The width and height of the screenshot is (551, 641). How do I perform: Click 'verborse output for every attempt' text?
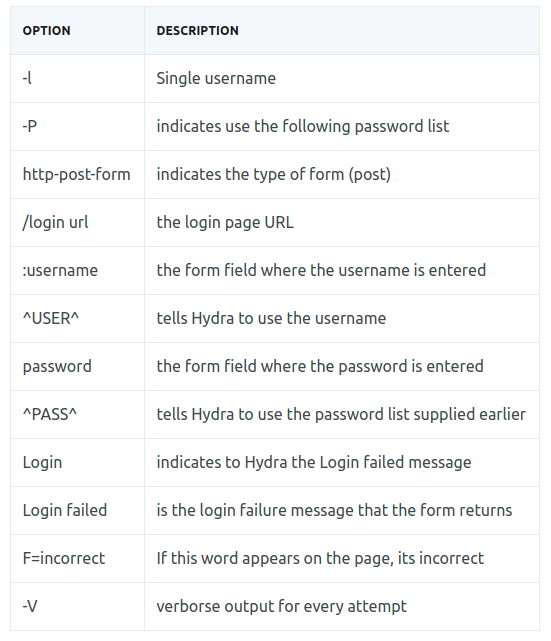(x=281, y=607)
